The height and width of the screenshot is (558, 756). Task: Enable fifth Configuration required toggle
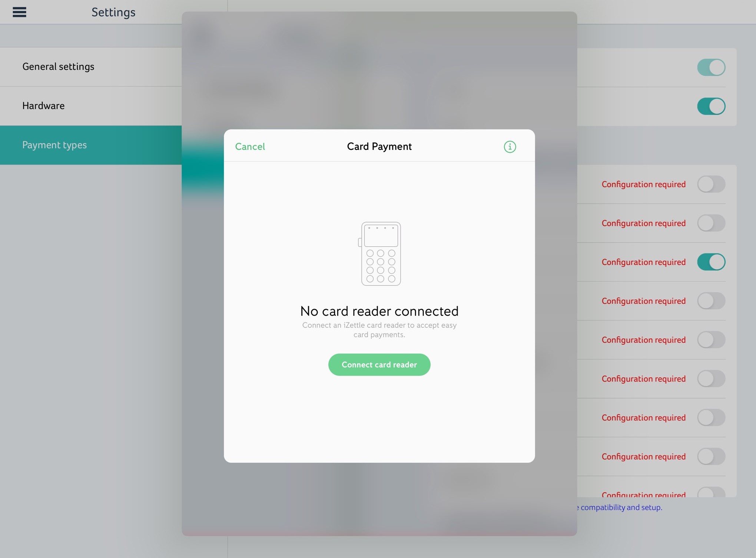[x=710, y=340]
